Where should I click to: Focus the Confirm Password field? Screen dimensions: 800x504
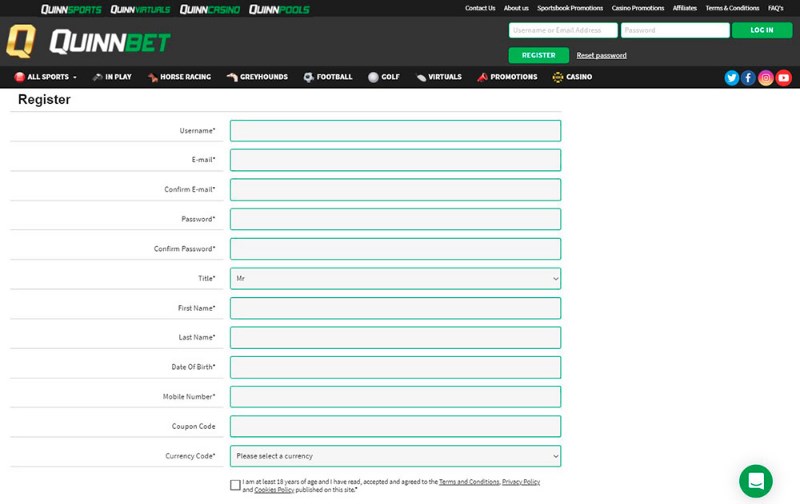tap(395, 249)
